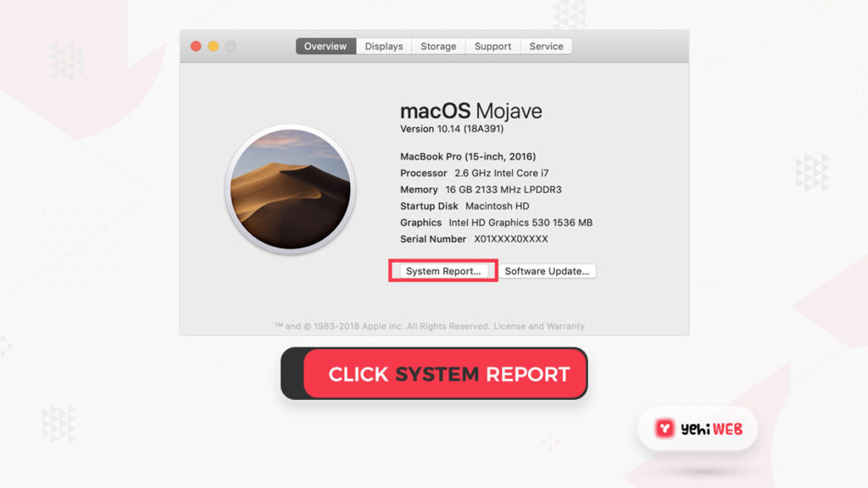The width and height of the screenshot is (868, 488).
Task: Click the Software Update button
Action: coord(547,271)
